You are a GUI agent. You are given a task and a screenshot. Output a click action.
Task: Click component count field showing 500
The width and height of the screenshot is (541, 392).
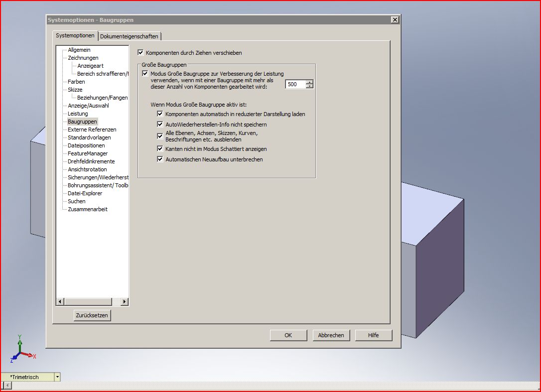tap(296, 84)
